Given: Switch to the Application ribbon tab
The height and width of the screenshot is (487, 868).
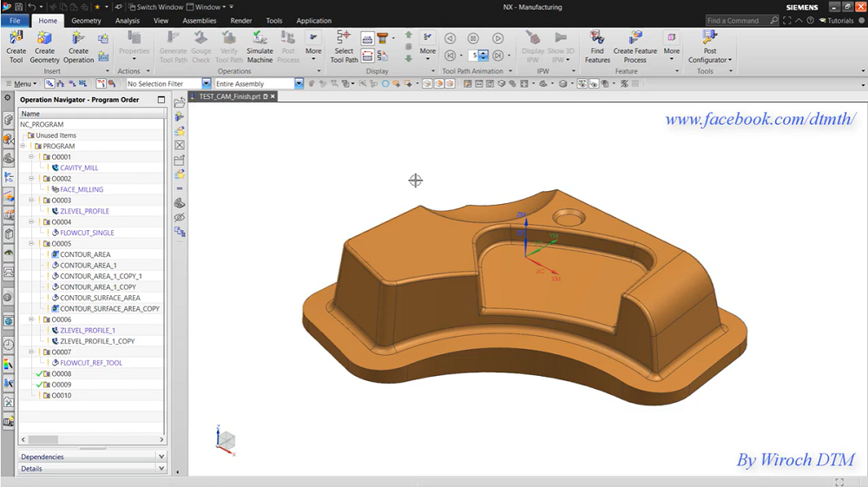Looking at the screenshot, I should tap(314, 21).
